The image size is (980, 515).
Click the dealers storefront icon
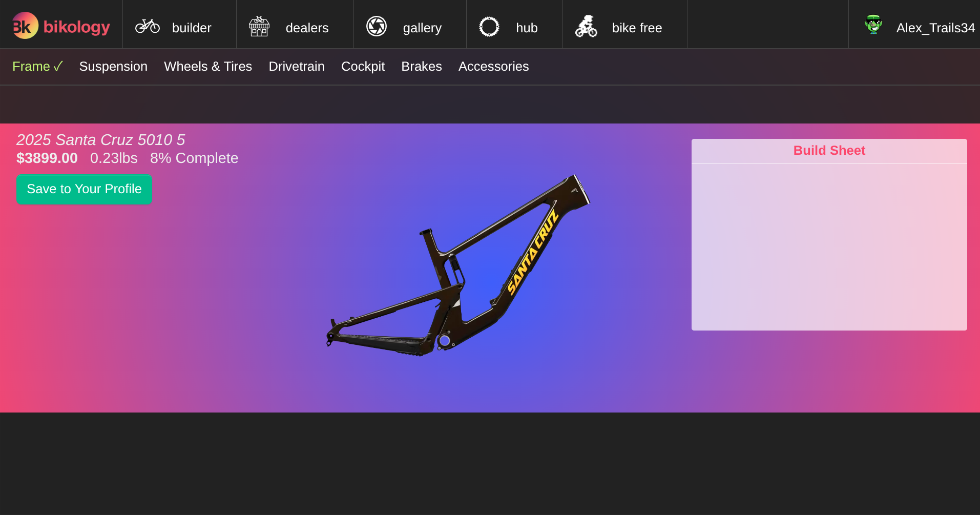pos(259,26)
